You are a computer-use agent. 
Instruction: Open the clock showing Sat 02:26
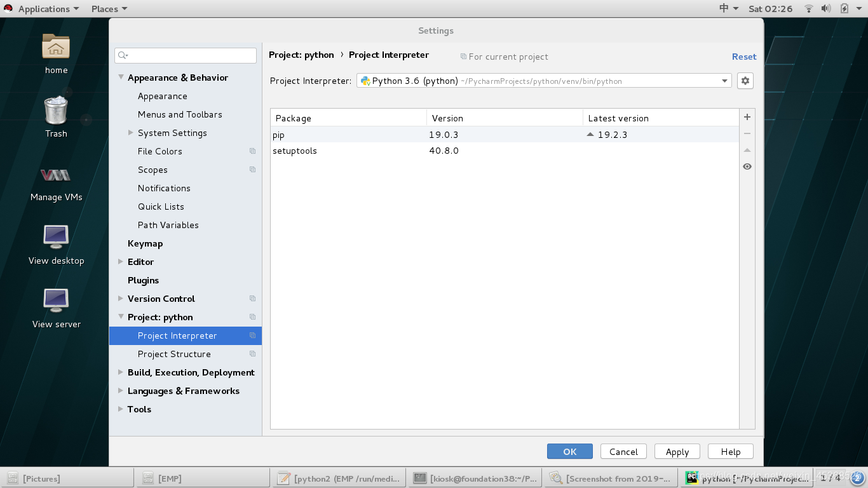tap(770, 8)
